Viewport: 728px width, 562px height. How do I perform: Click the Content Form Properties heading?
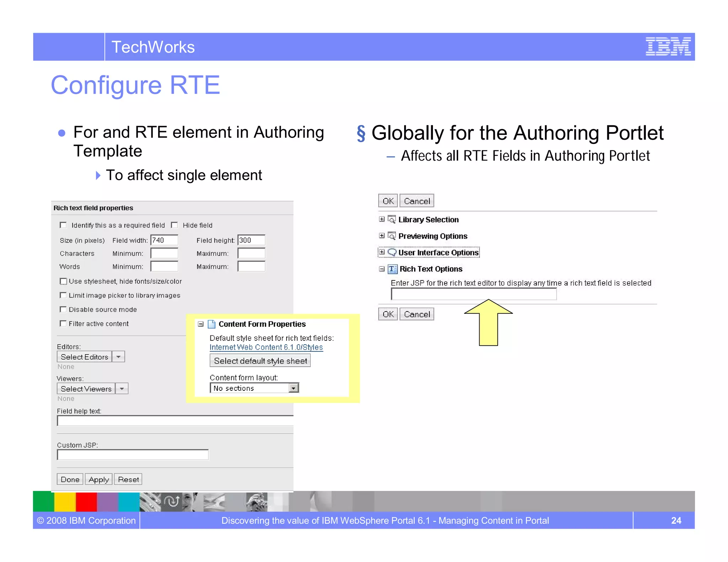(x=262, y=324)
